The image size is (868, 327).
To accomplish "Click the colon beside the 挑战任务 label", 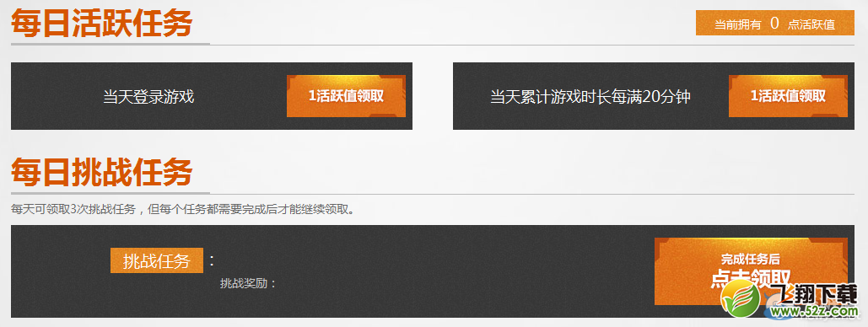I will pos(212,260).
